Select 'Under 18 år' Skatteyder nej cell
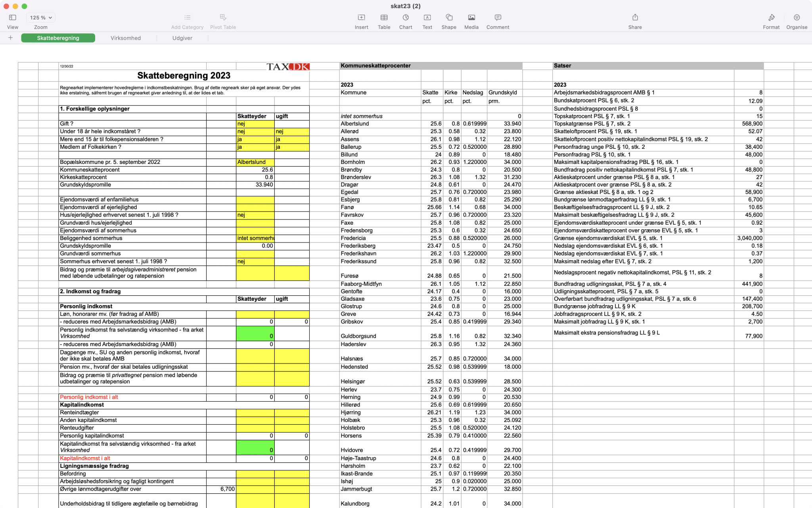812x508 pixels. [x=255, y=131]
